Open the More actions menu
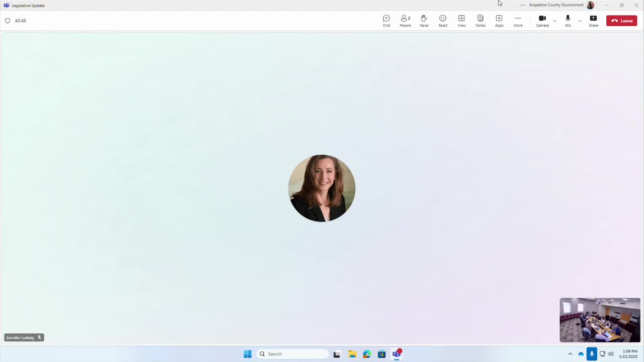Screen dimensions: 644x362 (x=518, y=21)
